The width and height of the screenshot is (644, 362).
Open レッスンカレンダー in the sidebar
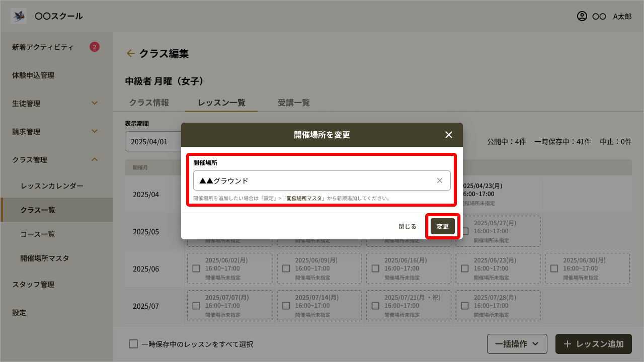(x=52, y=186)
